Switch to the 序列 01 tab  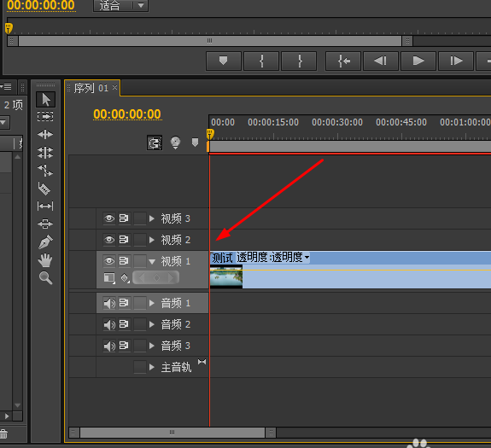coord(91,88)
